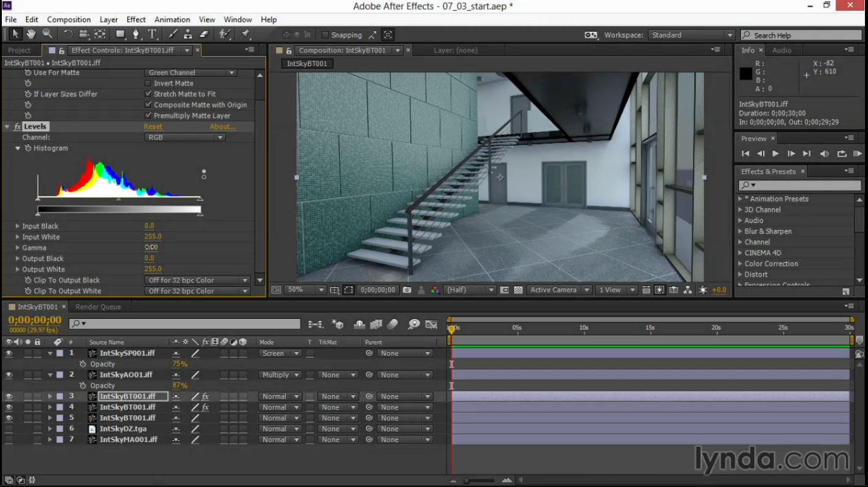Click the Play button in Preview panel
868x487 pixels.
[775, 154]
